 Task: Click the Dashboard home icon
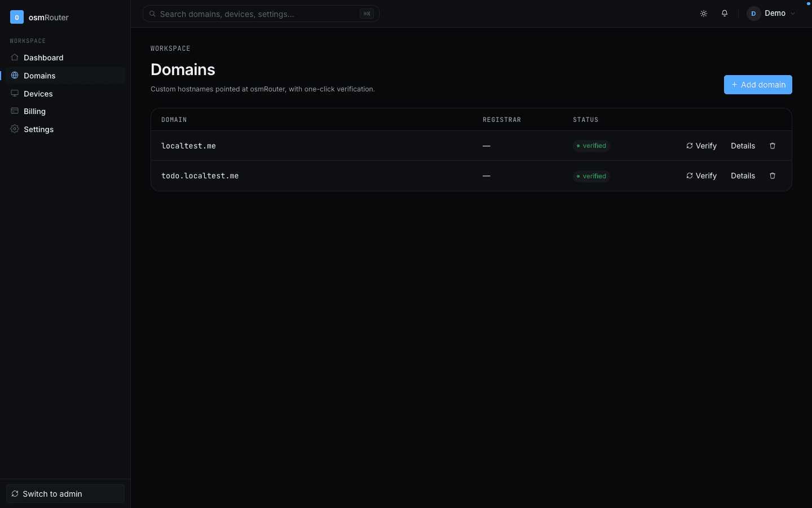15,58
